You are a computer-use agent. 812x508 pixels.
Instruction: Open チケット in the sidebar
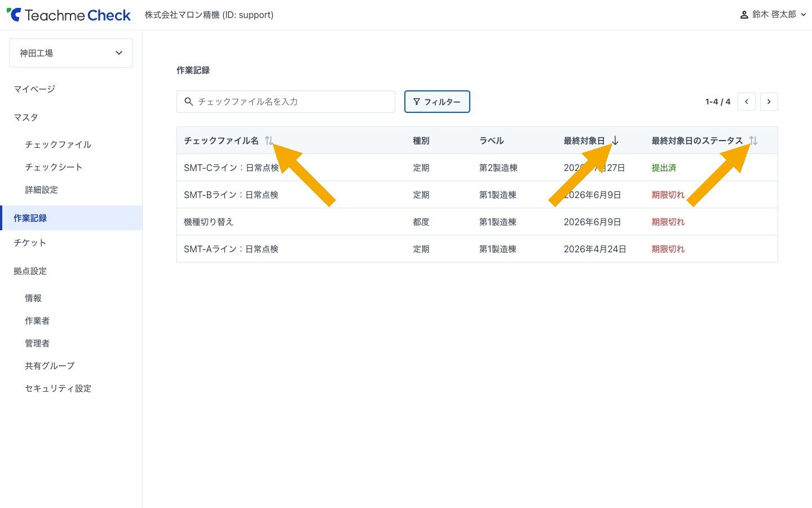tap(30, 243)
